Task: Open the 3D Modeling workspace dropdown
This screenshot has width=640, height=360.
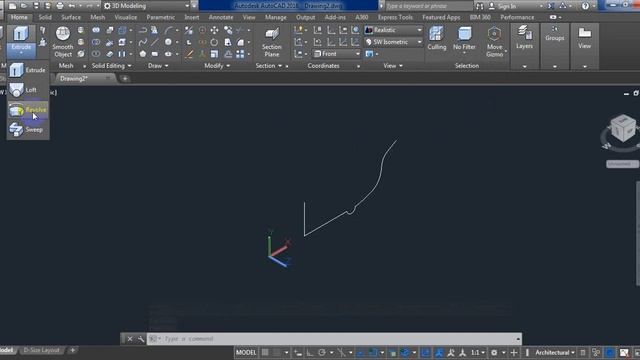Action: click(x=147, y=6)
